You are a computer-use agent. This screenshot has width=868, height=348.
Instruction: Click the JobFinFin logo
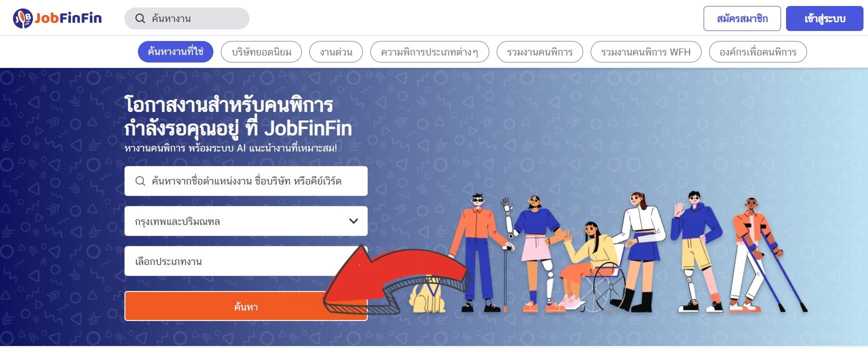point(57,18)
